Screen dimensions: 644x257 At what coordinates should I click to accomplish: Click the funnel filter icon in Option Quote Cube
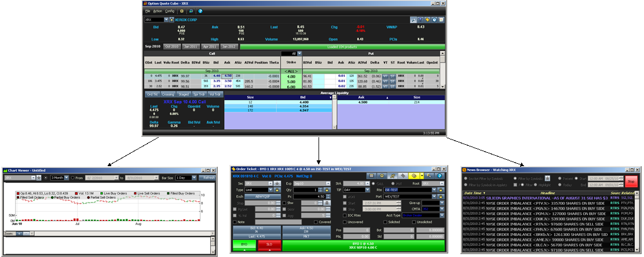coord(420,20)
